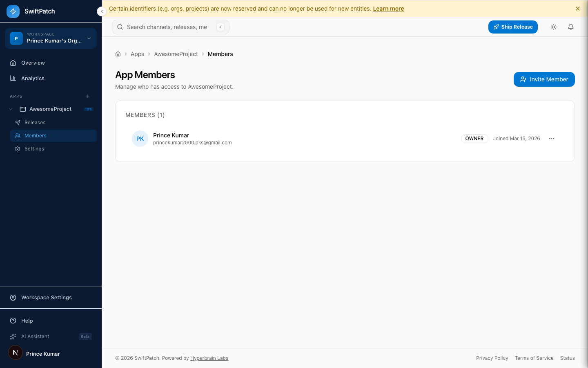Collapse the sidebar with the arrow button
The height and width of the screenshot is (368, 588).
tap(101, 11)
